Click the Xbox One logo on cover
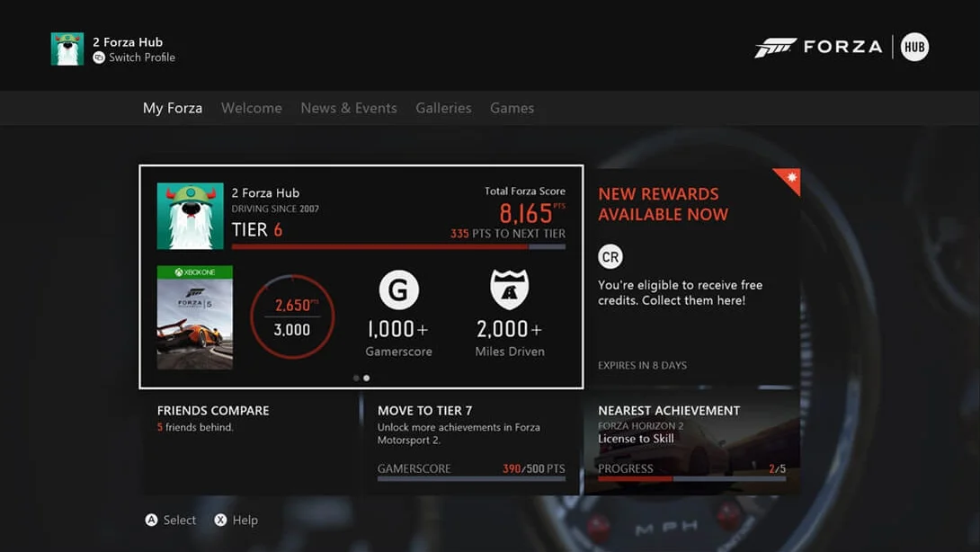This screenshot has width=980, height=552. click(194, 272)
